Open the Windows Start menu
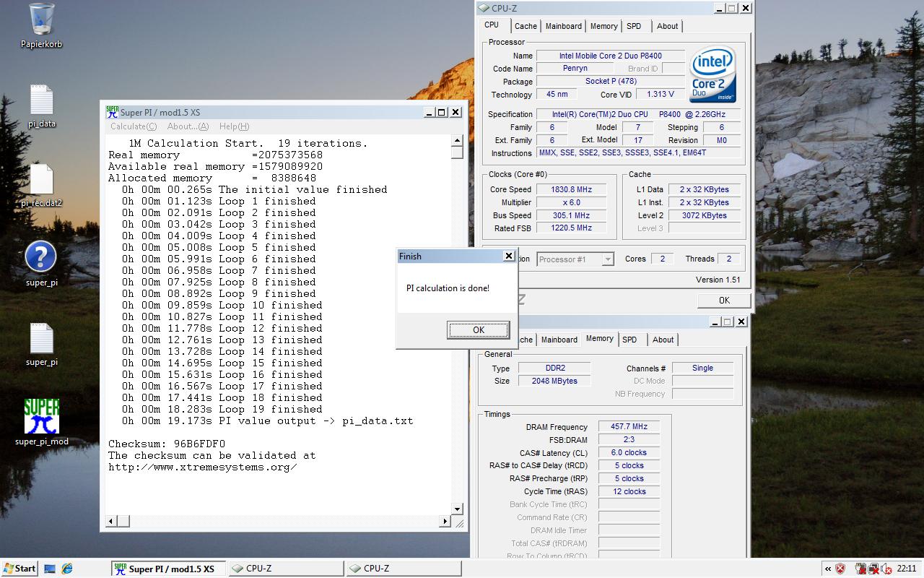This screenshot has height=578, width=924. click(19, 569)
